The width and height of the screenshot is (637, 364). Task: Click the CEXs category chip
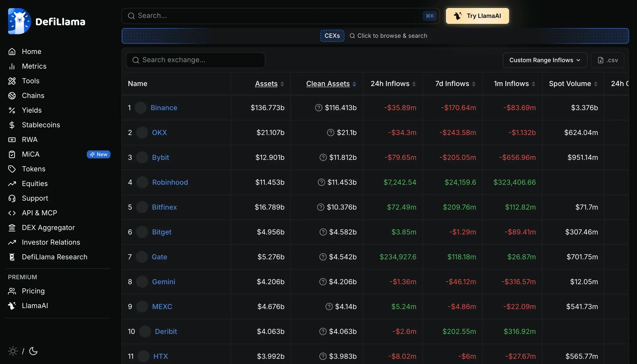pyautogui.click(x=332, y=36)
